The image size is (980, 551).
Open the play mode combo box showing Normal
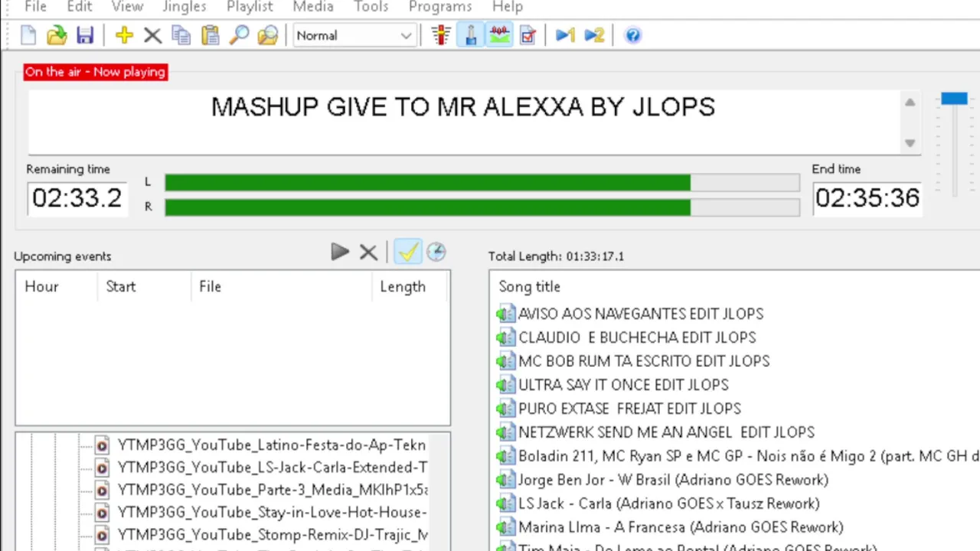[x=354, y=35]
